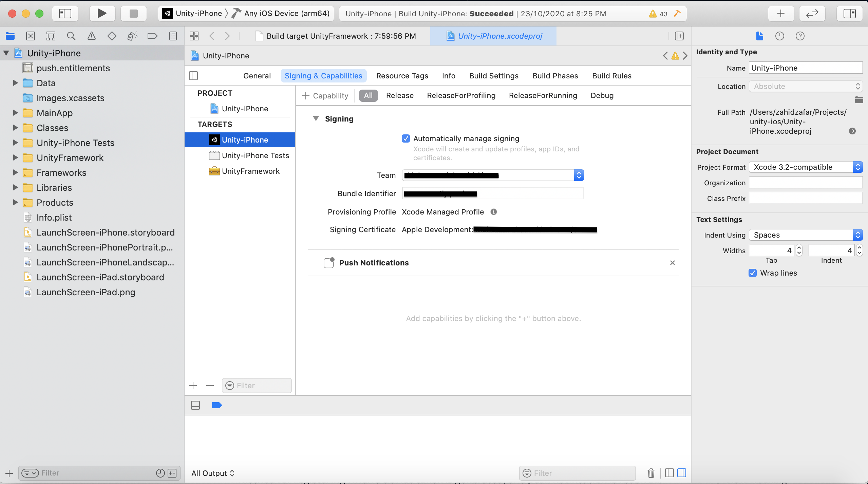Toggle breakpoints activation in debug bar
The image size is (868, 484).
pos(217,405)
